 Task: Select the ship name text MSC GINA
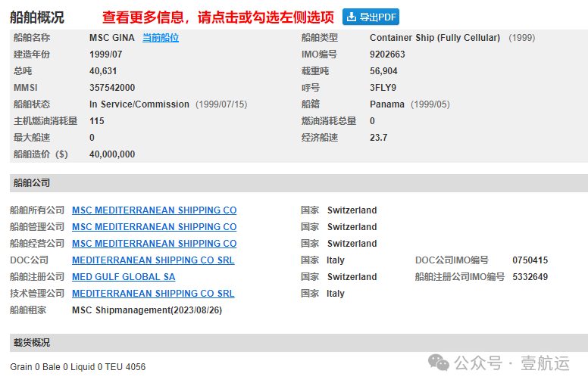[111, 38]
